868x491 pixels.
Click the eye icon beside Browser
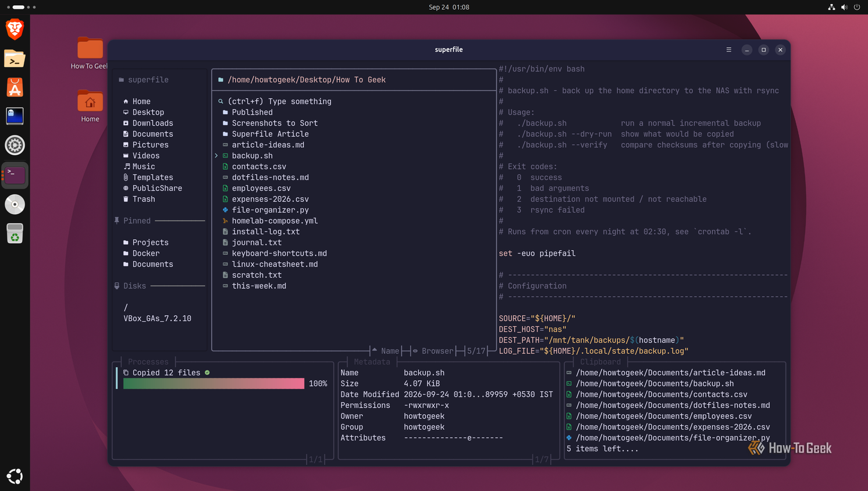pyautogui.click(x=415, y=351)
